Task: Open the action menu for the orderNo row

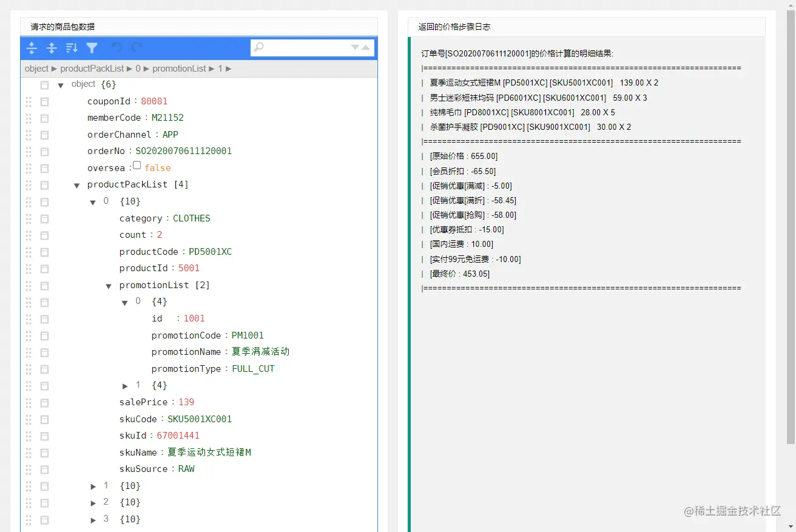Action: (x=44, y=151)
